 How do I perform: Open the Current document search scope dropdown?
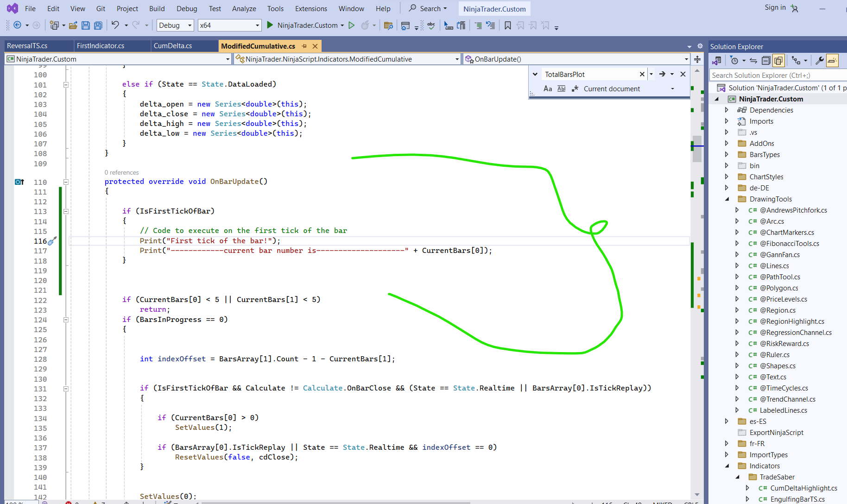[629, 89]
